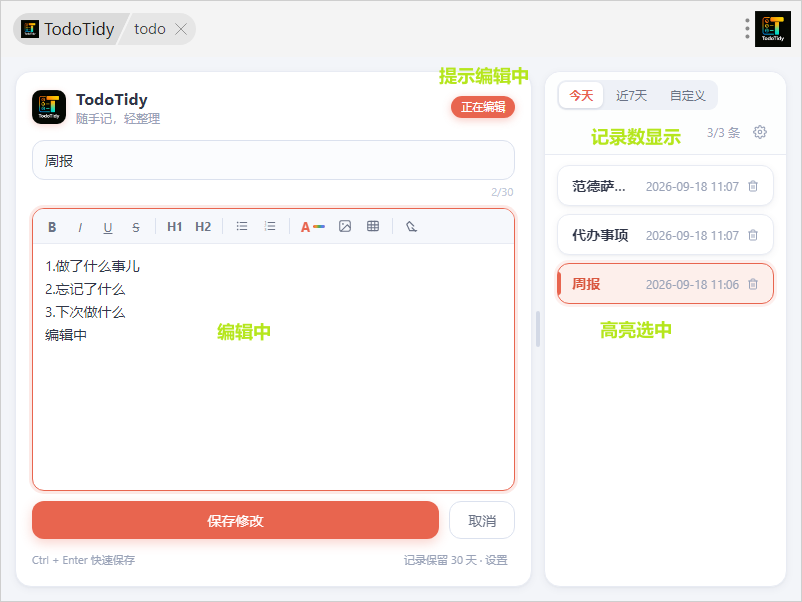Viewport: 802px width, 602px height.
Task: Click the line 3.下次做什么
Action: click(85, 312)
